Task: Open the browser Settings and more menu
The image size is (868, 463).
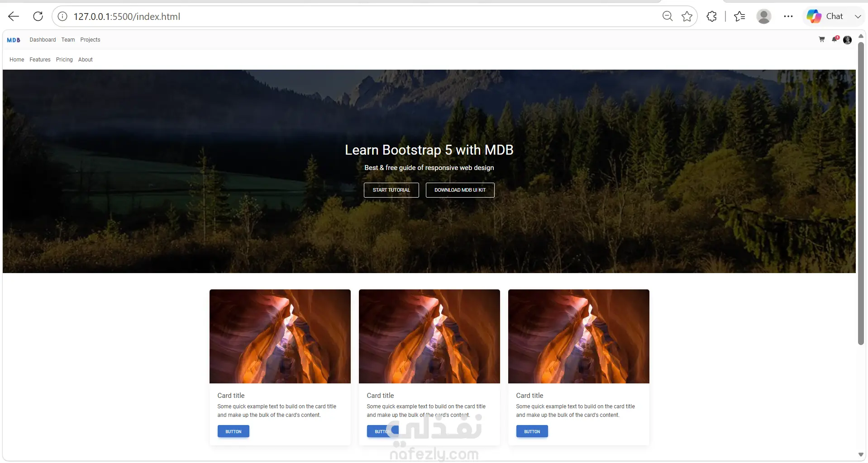Action: click(788, 16)
